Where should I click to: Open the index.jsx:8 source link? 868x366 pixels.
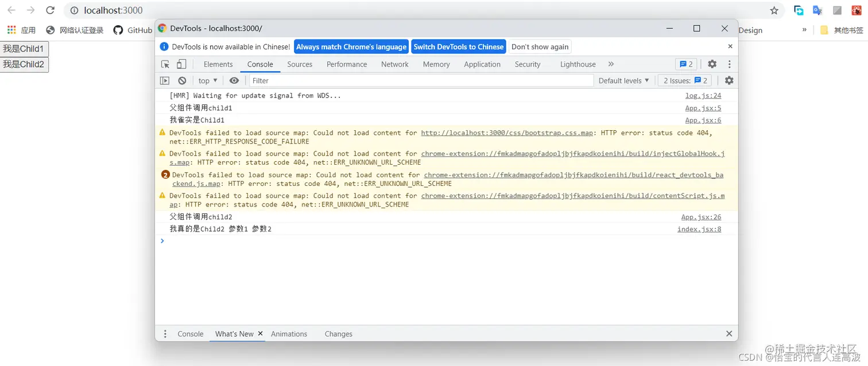click(x=699, y=229)
